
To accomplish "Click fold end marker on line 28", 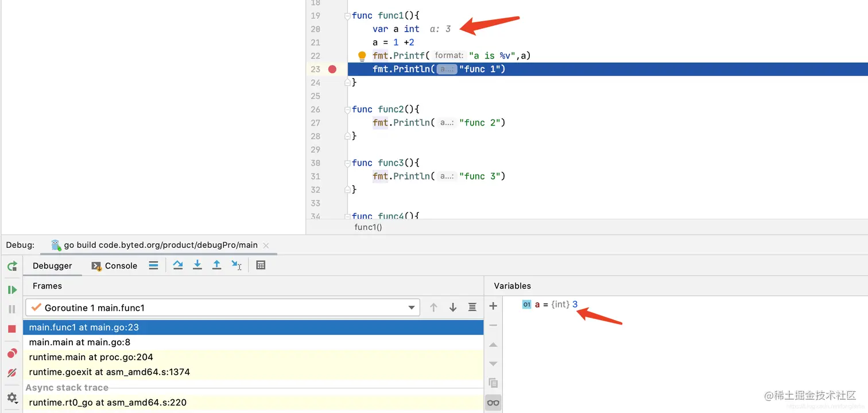I will [x=347, y=136].
